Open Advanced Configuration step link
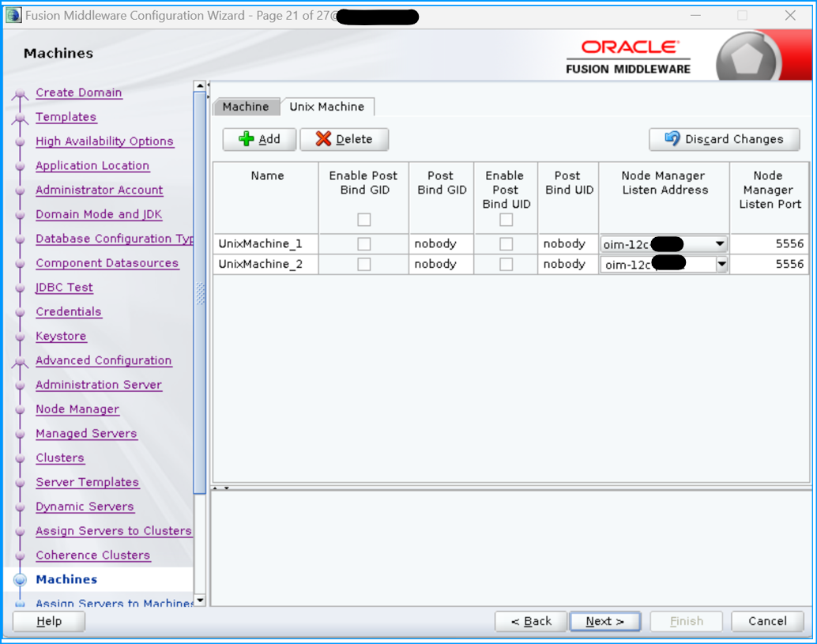The height and width of the screenshot is (644, 817). (x=104, y=360)
